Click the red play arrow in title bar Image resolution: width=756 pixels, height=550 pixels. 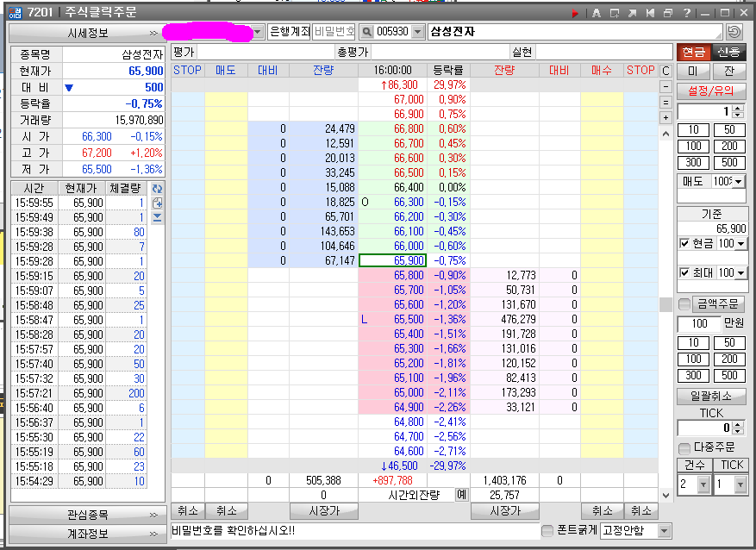[x=574, y=14]
